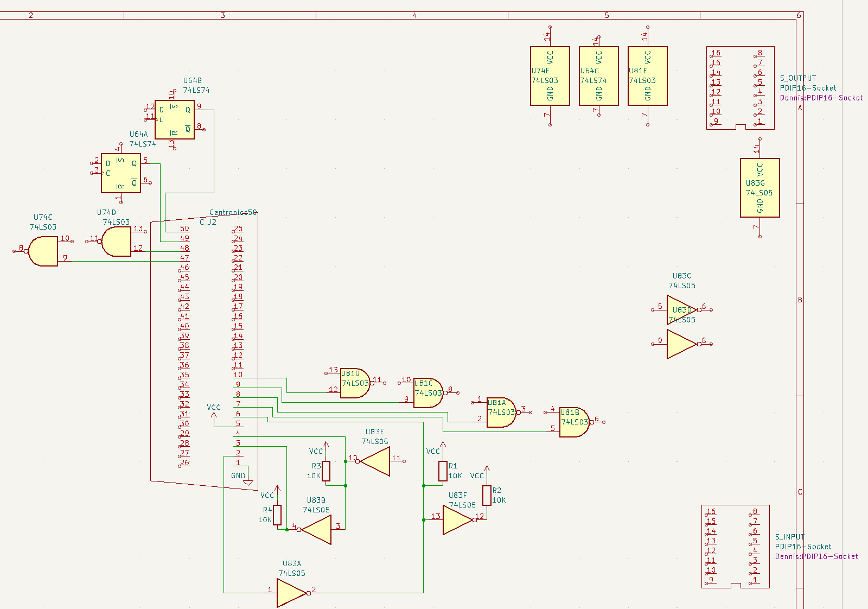The width and height of the screenshot is (868, 609).
Task: Select the U81C NAND gate
Action: (429, 393)
